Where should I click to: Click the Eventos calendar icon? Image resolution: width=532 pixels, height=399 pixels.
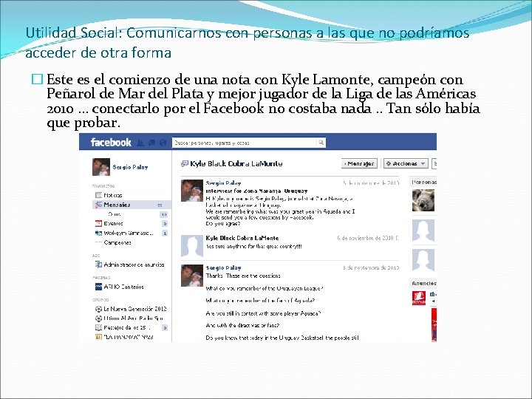98,223
